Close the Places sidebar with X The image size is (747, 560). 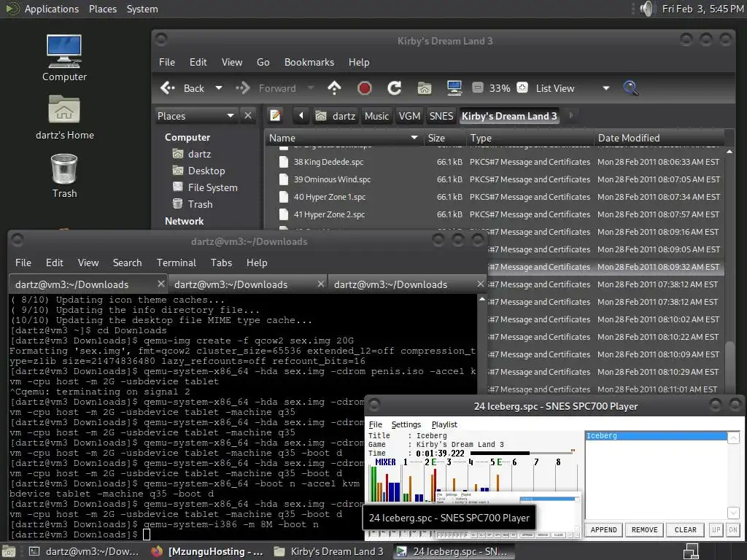pos(248,116)
